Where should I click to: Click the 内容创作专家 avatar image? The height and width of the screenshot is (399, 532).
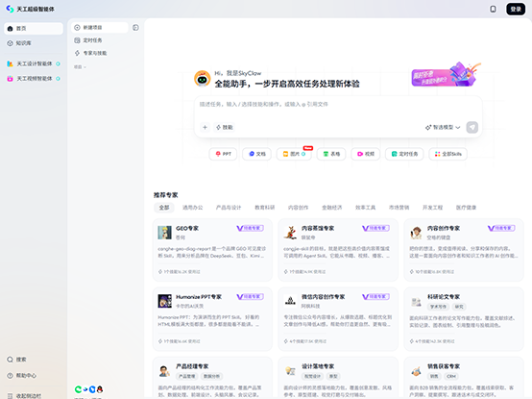(x=416, y=233)
